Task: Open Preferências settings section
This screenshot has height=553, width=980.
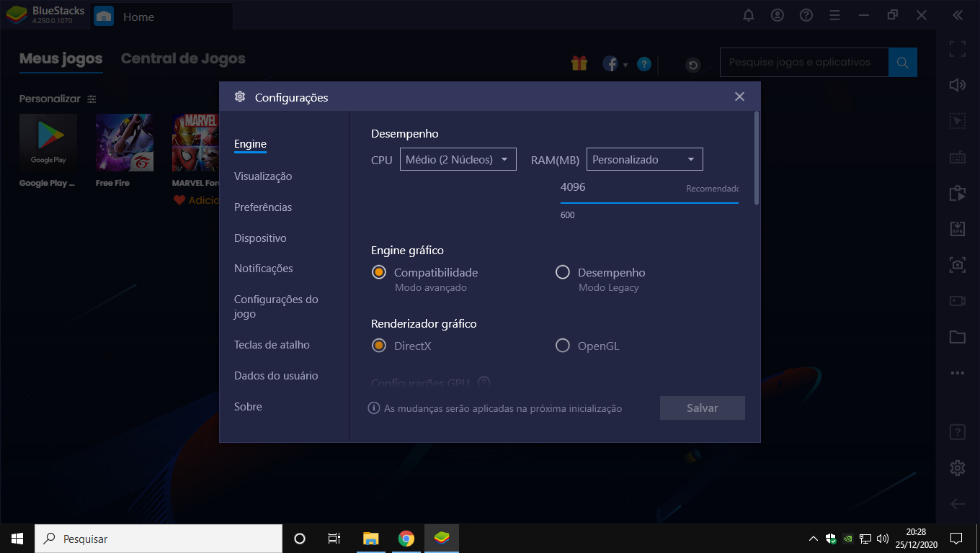Action: click(263, 207)
